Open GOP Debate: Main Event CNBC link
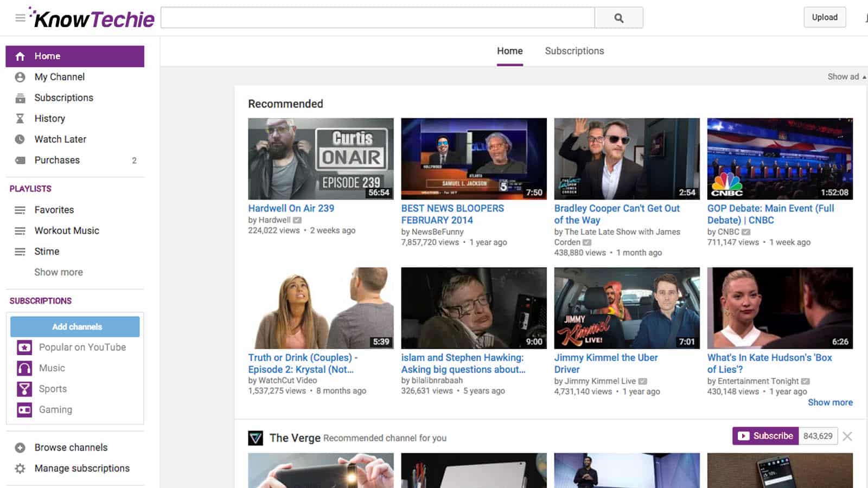The height and width of the screenshot is (488, 868). [x=770, y=214]
